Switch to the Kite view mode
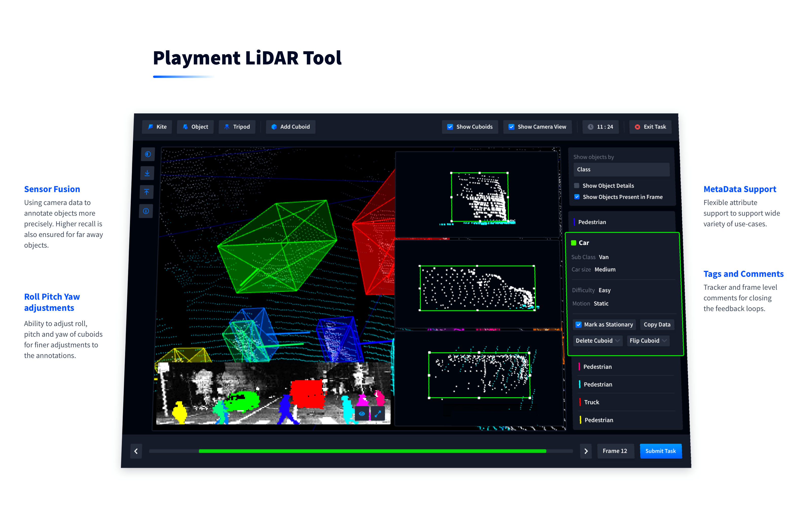The image size is (812, 512). [x=157, y=127]
